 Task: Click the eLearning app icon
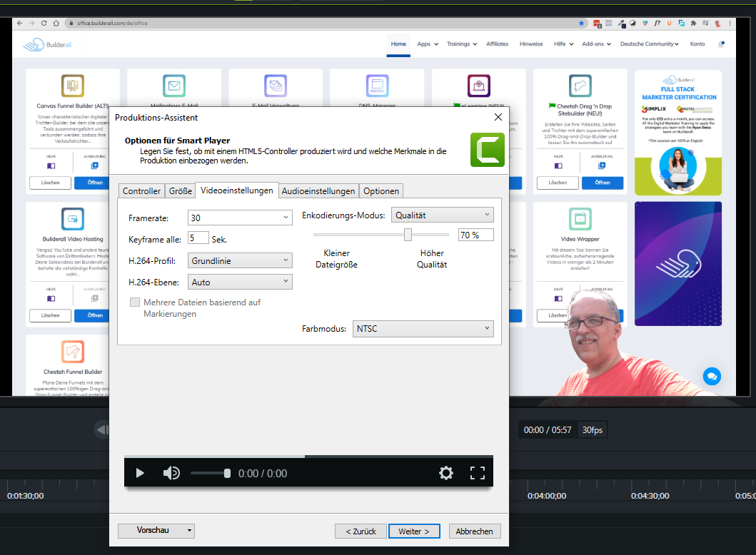point(479,86)
